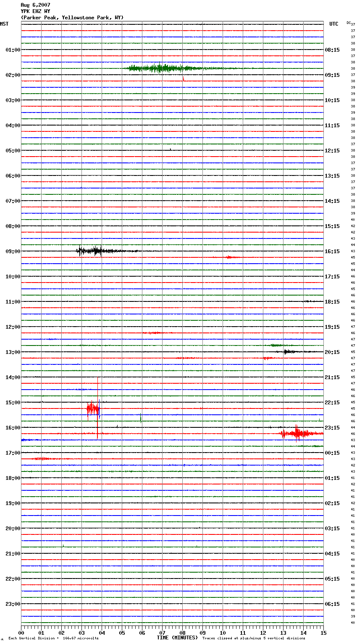Select the "16:00" MST hour label

click(13, 428)
